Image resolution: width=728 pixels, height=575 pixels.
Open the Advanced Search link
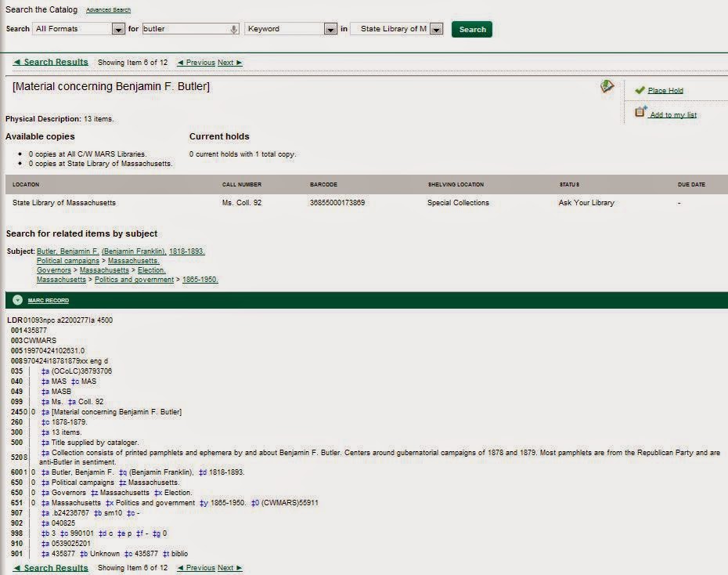coord(108,9)
